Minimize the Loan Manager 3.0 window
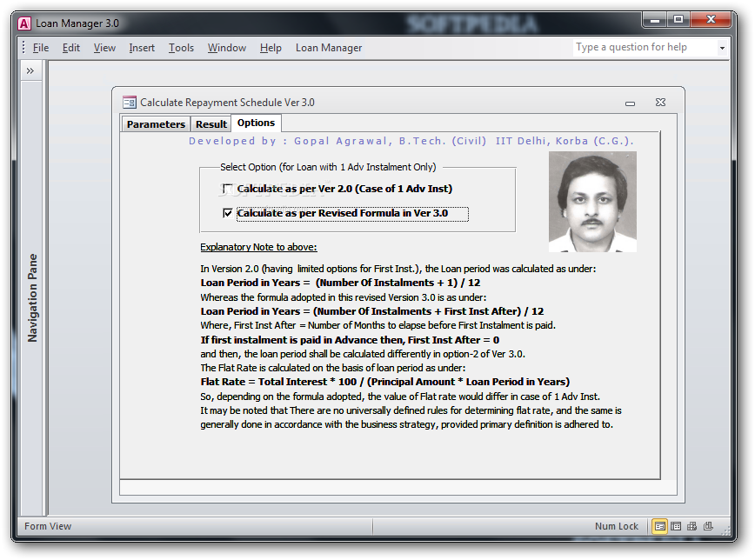 [654, 20]
